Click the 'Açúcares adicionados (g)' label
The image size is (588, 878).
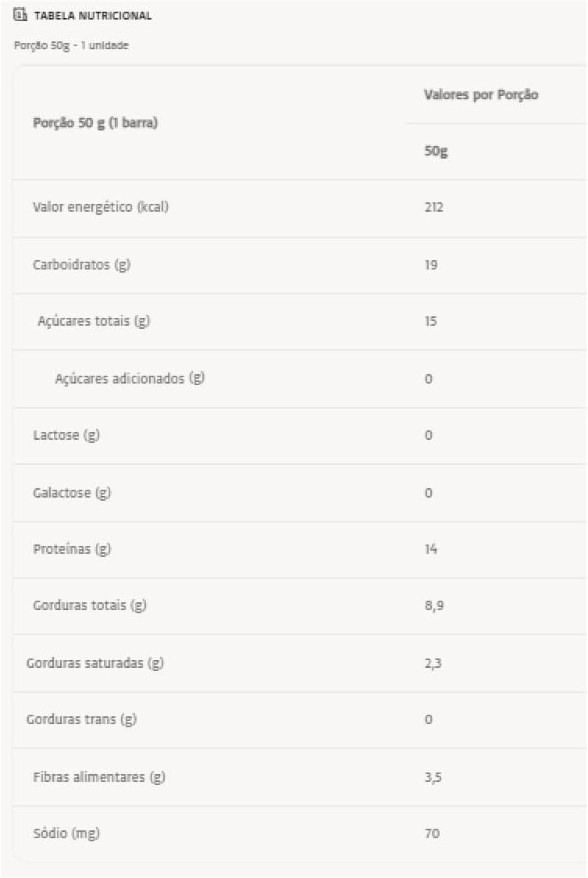click(x=130, y=379)
